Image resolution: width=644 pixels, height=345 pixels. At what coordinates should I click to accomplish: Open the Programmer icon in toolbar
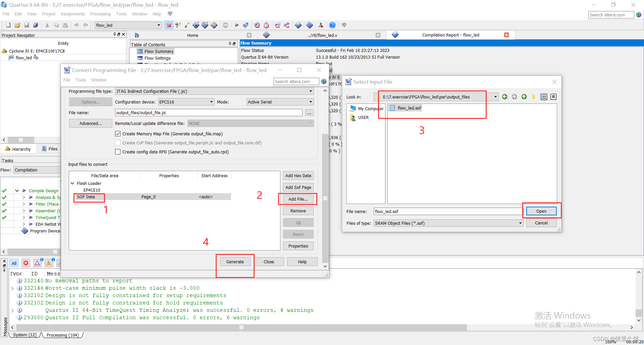(309, 25)
